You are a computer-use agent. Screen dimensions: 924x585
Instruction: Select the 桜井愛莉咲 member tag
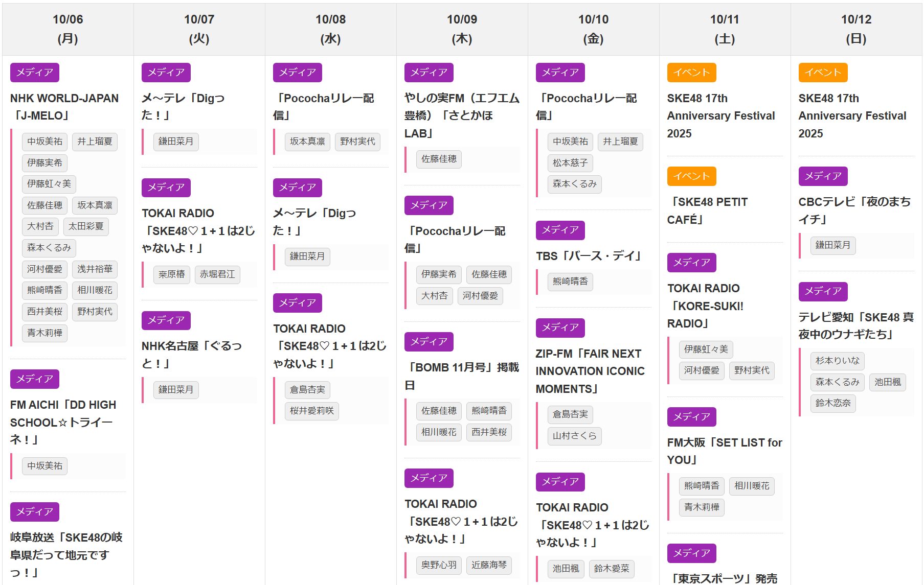point(311,411)
